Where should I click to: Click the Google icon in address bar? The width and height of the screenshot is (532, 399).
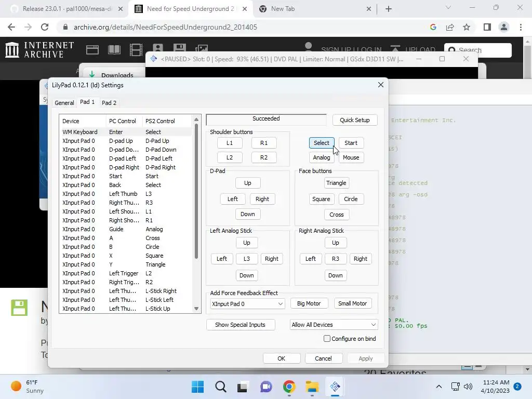click(x=433, y=27)
